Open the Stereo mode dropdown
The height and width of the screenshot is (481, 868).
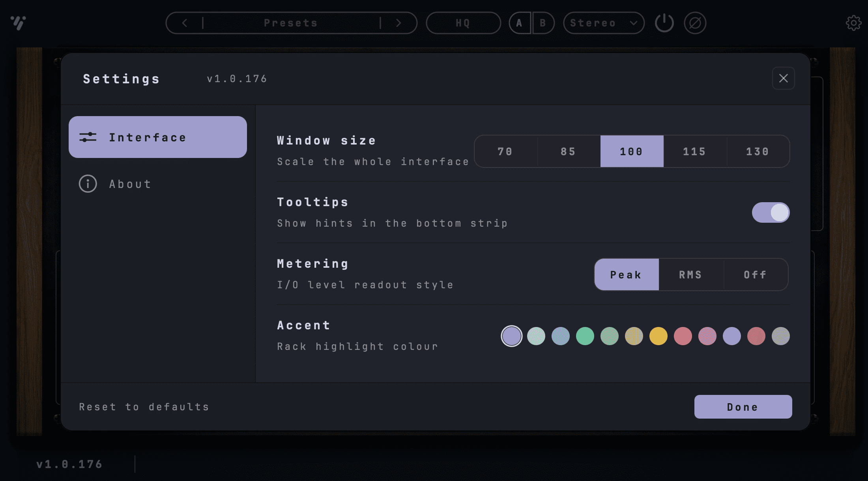click(x=604, y=23)
